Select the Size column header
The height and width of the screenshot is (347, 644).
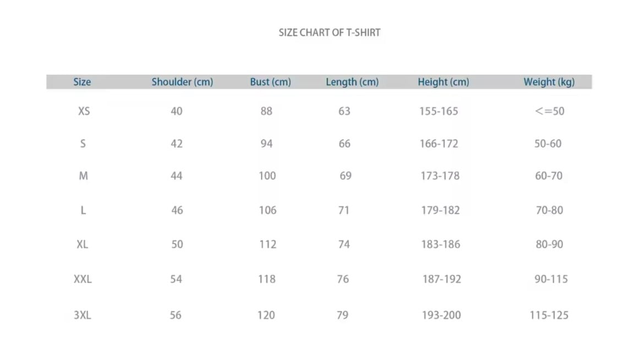[x=82, y=82]
